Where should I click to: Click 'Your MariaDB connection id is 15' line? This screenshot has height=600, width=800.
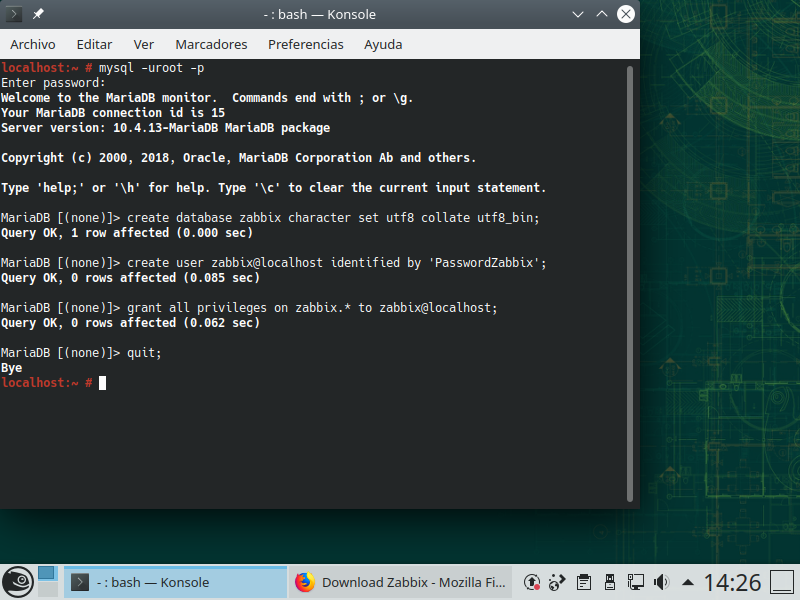[x=113, y=113]
